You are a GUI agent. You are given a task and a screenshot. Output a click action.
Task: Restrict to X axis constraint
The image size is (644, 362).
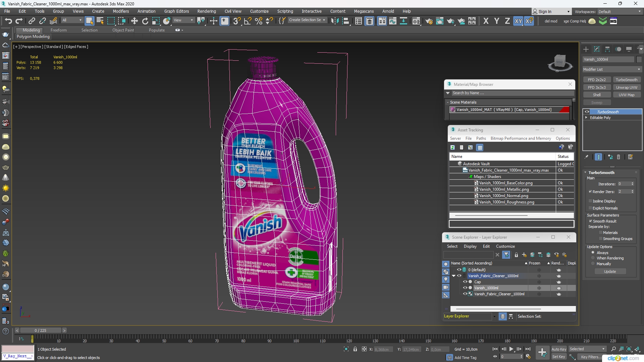(x=486, y=21)
